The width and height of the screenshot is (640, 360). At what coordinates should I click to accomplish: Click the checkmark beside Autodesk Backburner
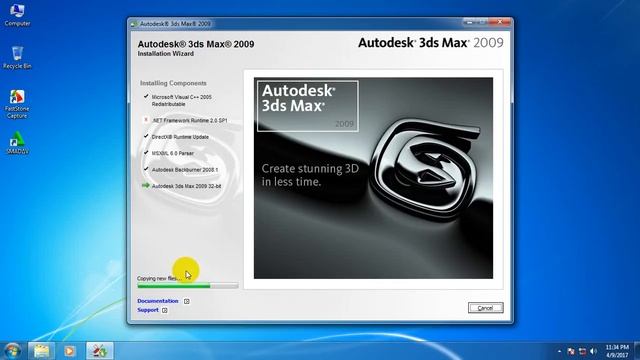(146, 169)
